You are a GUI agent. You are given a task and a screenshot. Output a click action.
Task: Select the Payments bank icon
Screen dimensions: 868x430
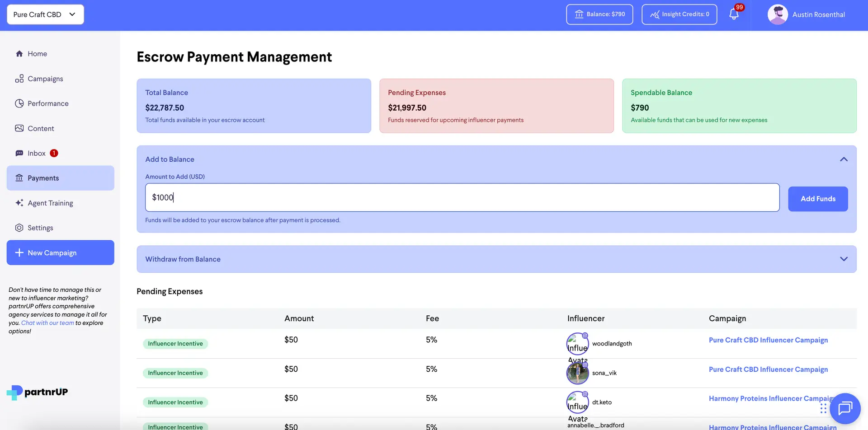pos(19,178)
